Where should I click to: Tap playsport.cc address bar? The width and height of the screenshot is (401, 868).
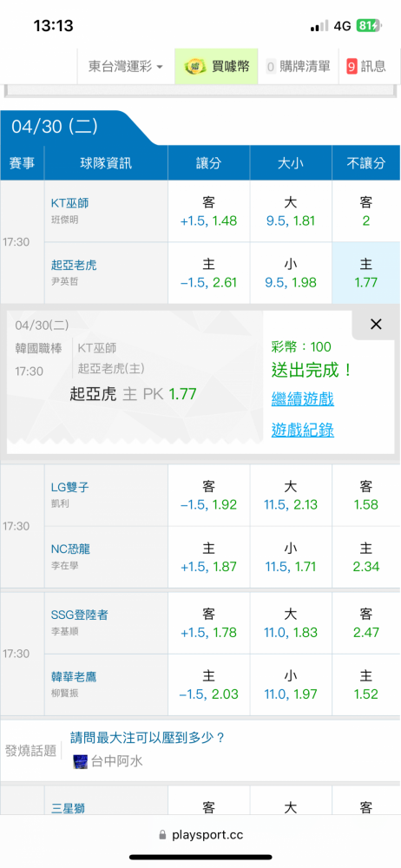coord(200,835)
